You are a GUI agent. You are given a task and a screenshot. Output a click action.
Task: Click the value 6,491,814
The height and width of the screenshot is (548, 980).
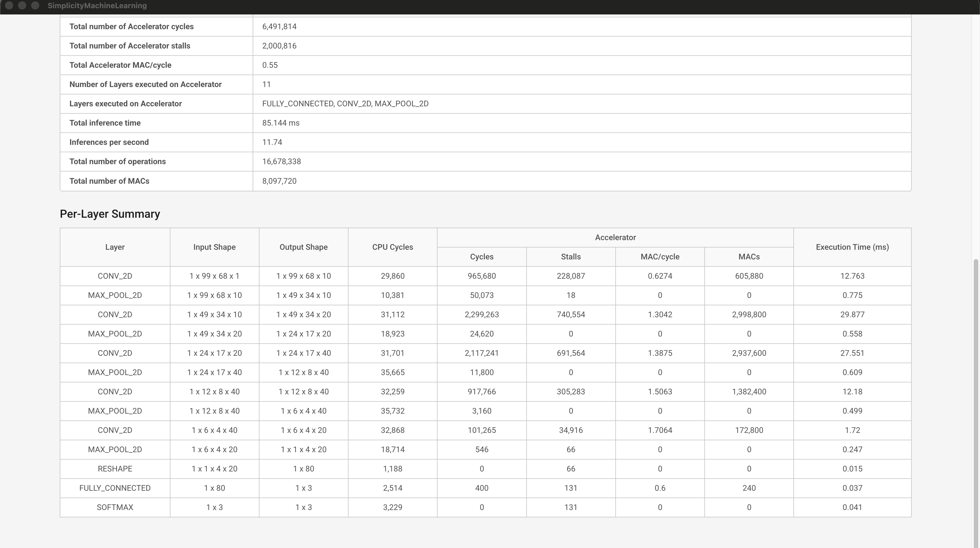click(279, 27)
